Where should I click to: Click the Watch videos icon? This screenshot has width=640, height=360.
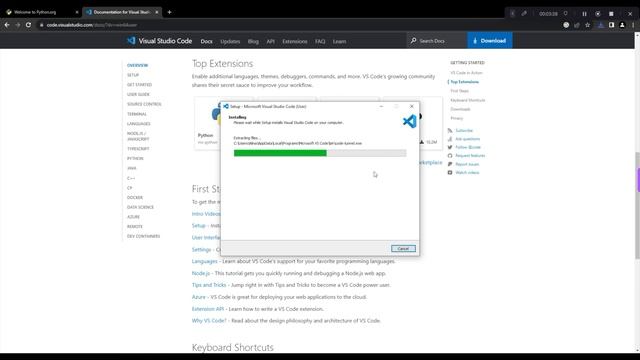click(x=450, y=173)
